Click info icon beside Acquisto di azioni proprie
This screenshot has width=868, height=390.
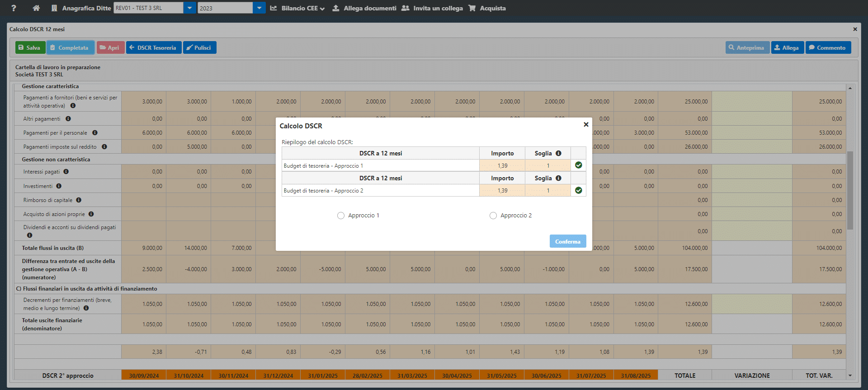91,214
